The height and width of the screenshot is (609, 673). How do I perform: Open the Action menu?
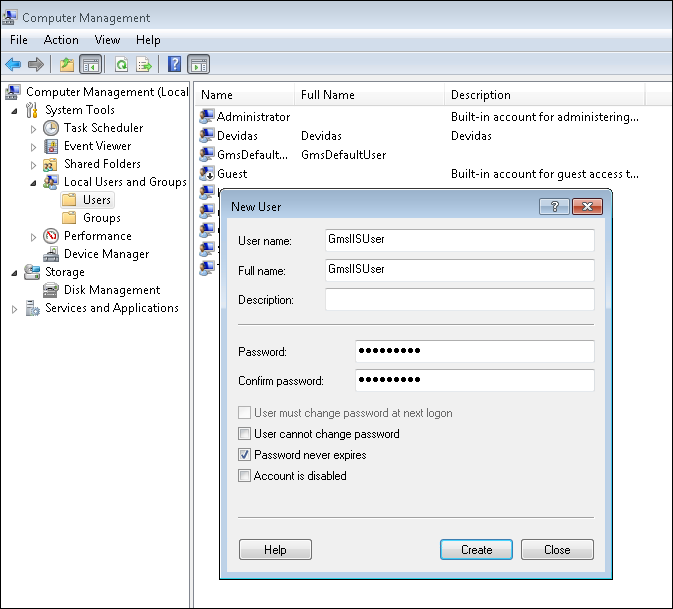click(x=61, y=40)
